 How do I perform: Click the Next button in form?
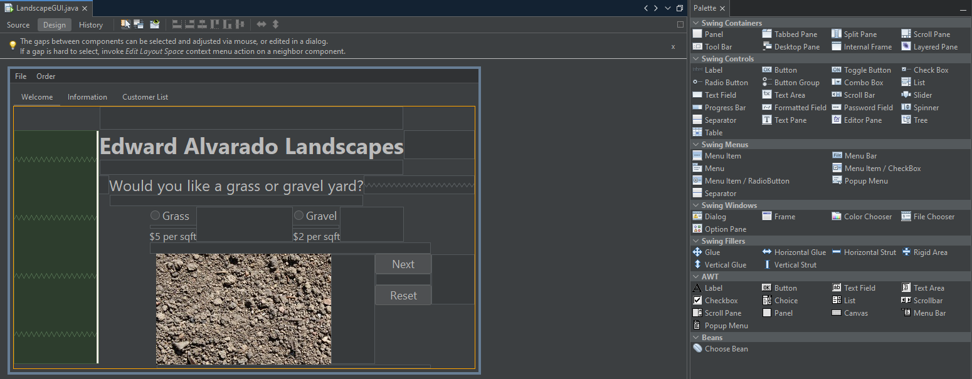tap(403, 264)
